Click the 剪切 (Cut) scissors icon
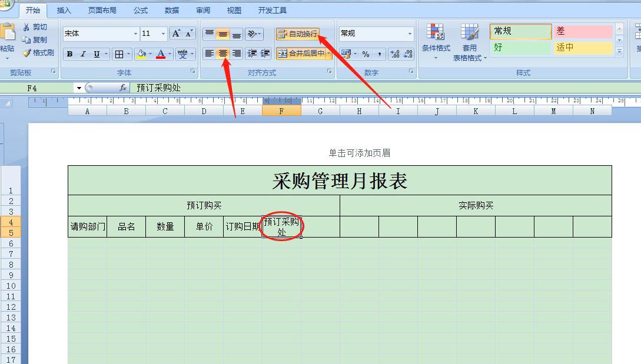641x364 pixels. click(x=26, y=28)
